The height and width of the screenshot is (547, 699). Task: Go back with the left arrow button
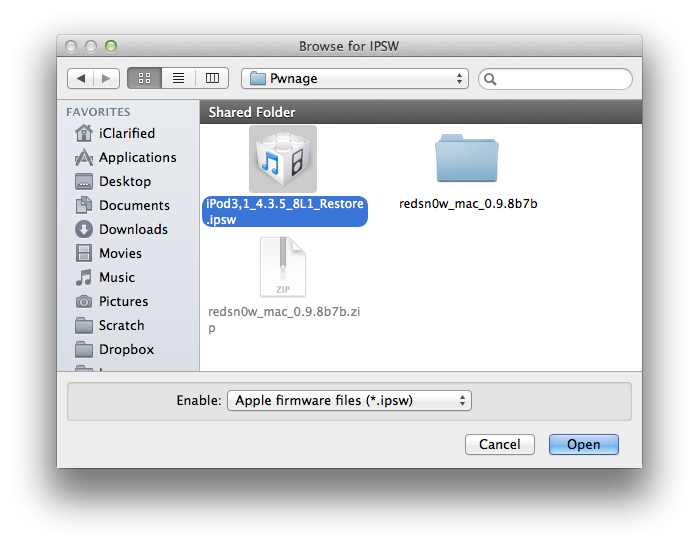click(x=81, y=79)
